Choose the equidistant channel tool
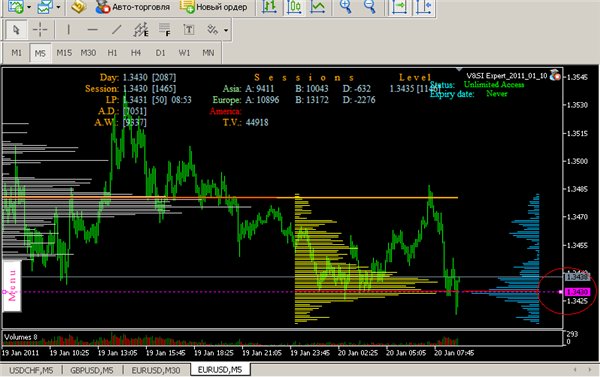Viewport: 600px width, 377px height. pos(140,29)
